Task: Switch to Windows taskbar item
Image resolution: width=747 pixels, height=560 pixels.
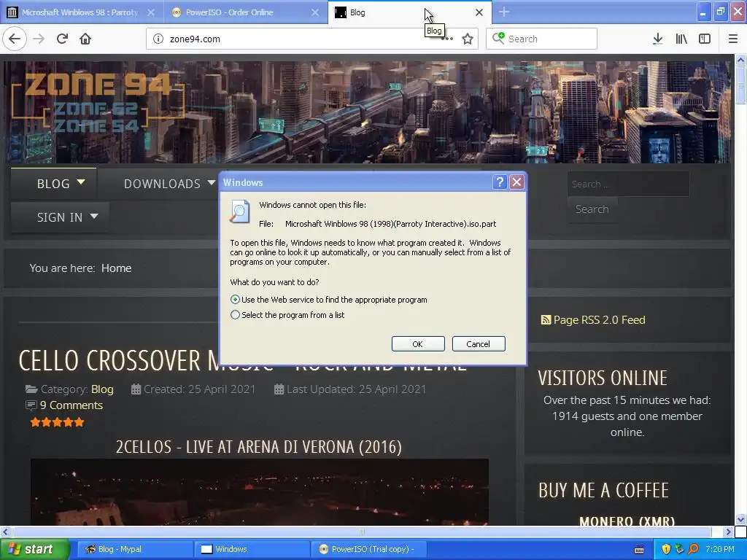Action: pos(252,549)
